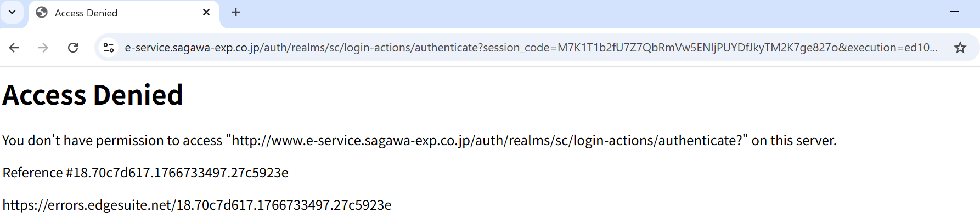View site information icon in address bar
This screenshot has width=980, height=224.
point(109,48)
